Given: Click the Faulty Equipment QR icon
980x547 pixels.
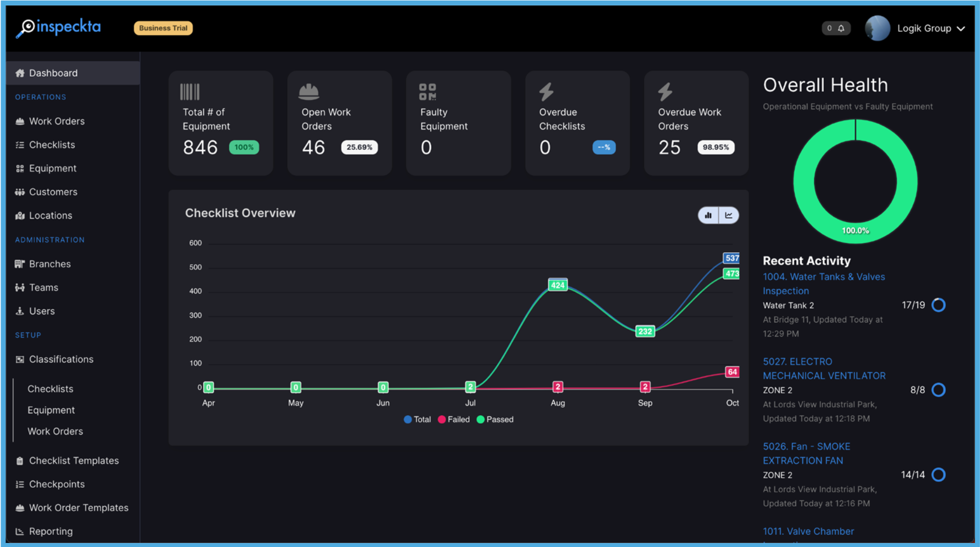Looking at the screenshot, I should pyautogui.click(x=427, y=92).
